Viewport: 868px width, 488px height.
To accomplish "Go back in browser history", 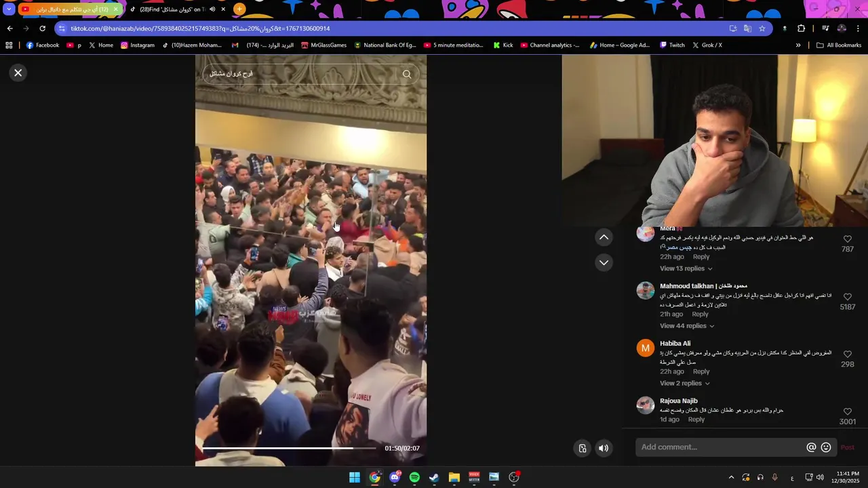I will point(9,28).
